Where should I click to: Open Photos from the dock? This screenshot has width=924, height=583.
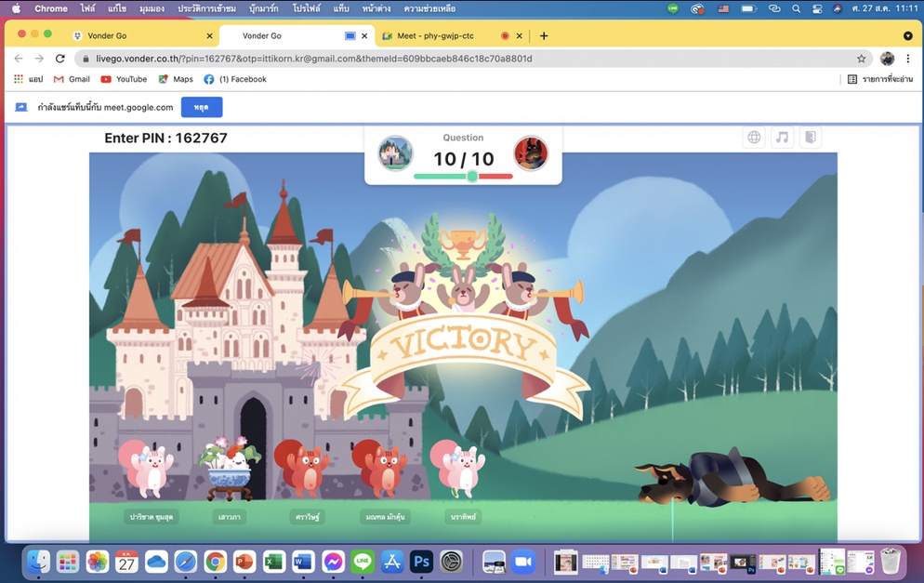[x=98, y=562]
